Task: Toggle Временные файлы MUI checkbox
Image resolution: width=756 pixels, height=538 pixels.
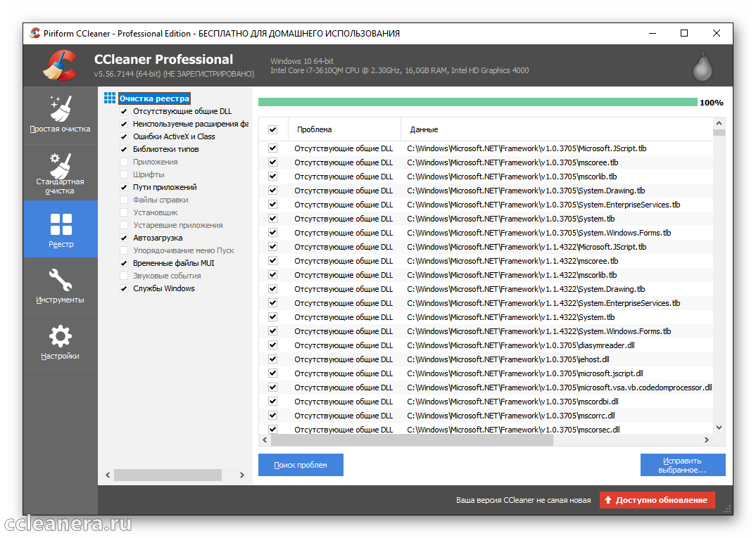Action: (x=124, y=263)
